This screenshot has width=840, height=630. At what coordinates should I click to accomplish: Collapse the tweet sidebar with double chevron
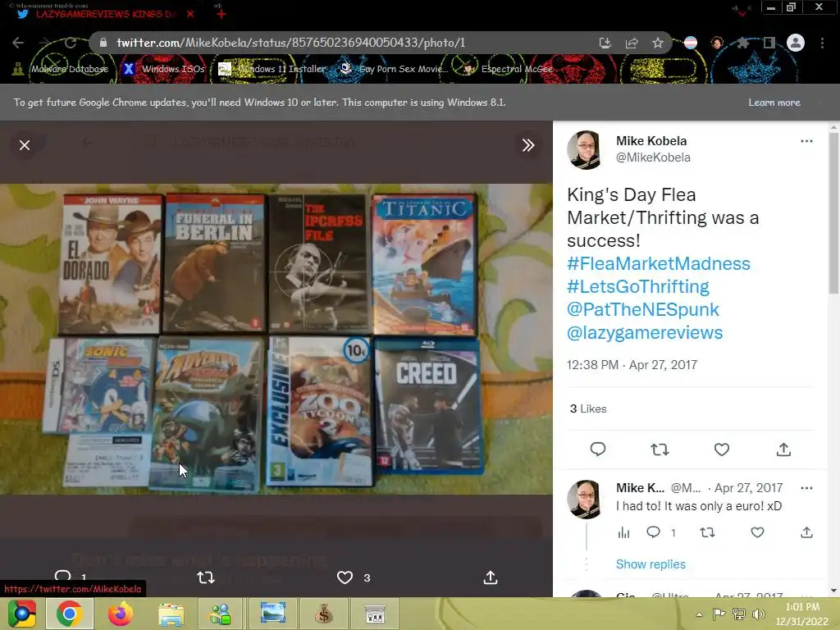(x=528, y=145)
